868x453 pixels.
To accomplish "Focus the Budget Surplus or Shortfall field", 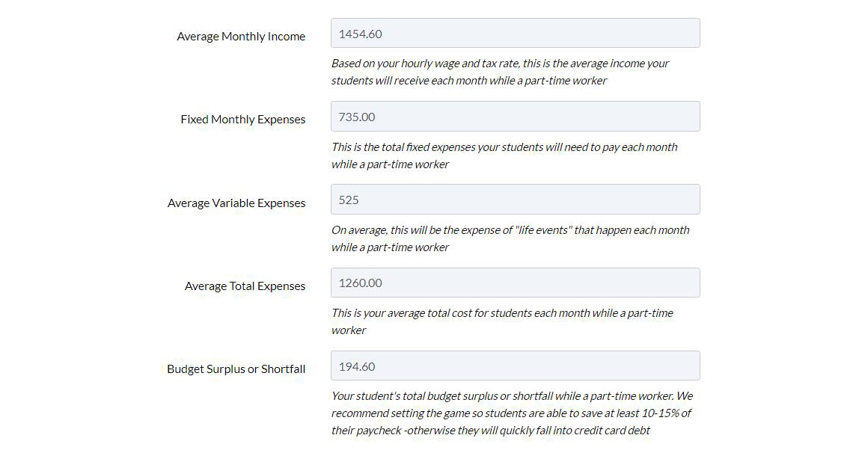I will 516,366.
